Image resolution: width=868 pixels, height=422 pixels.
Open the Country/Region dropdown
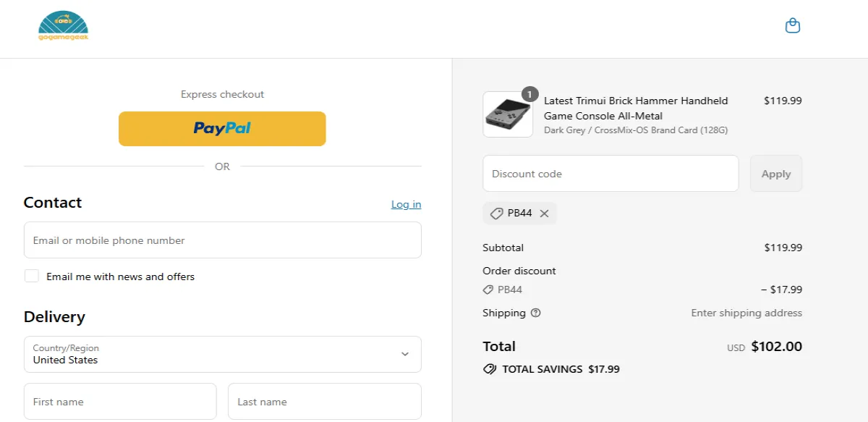(222, 354)
